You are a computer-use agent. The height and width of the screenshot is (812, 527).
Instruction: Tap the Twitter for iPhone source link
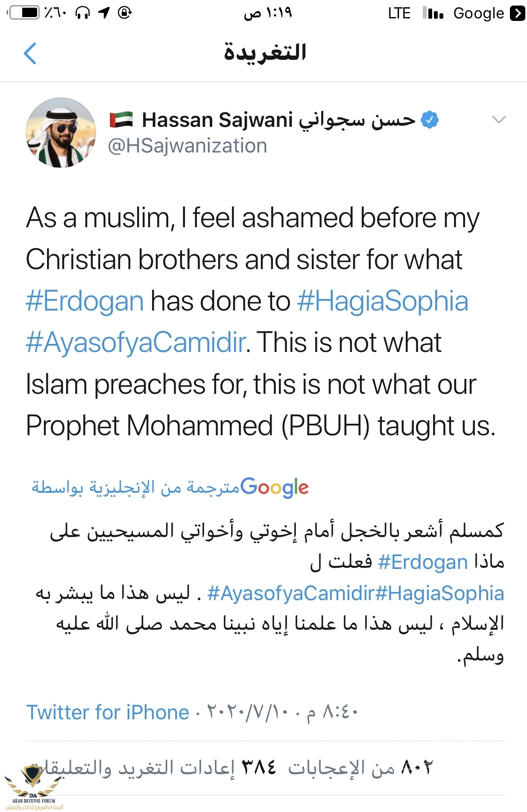click(x=108, y=712)
